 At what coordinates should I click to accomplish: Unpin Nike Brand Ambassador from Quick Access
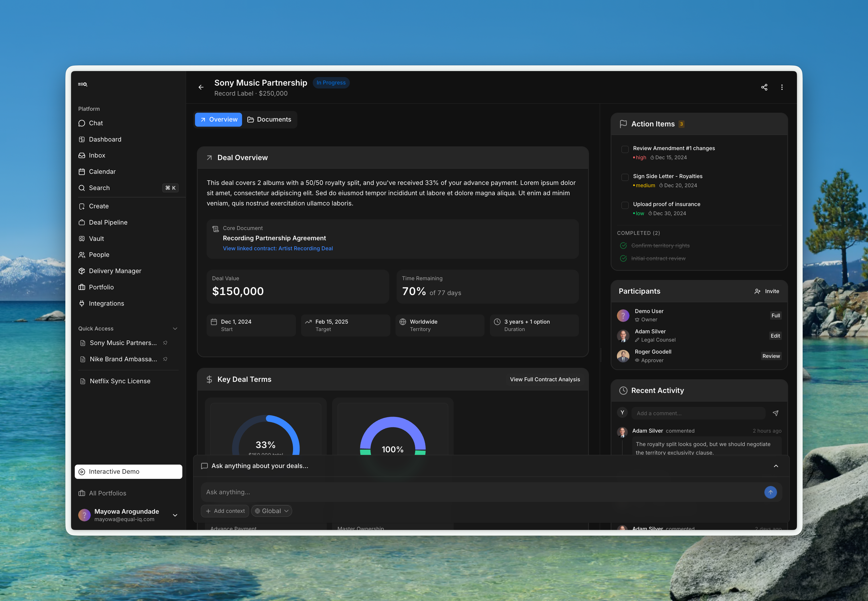(x=165, y=359)
